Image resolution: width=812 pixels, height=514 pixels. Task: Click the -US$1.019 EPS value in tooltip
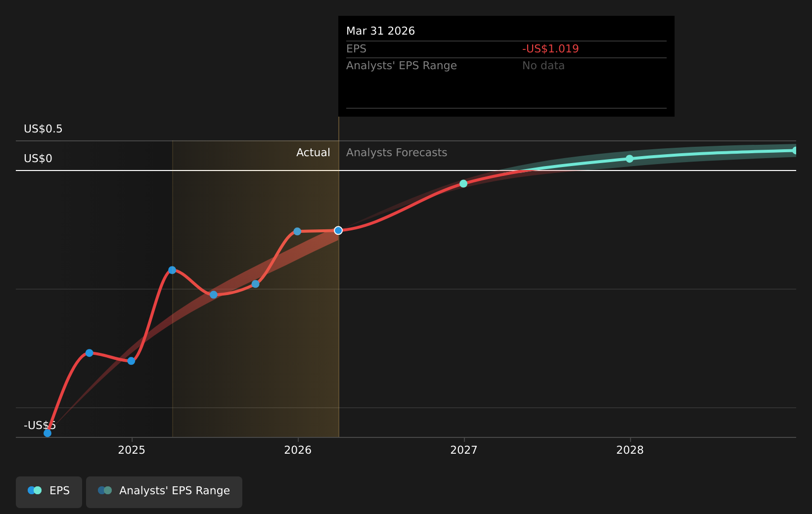[550, 49]
